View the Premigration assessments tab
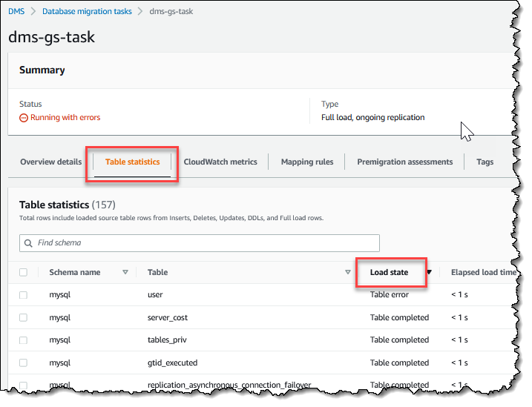Screen dimensions: 532x407 pos(404,162)
